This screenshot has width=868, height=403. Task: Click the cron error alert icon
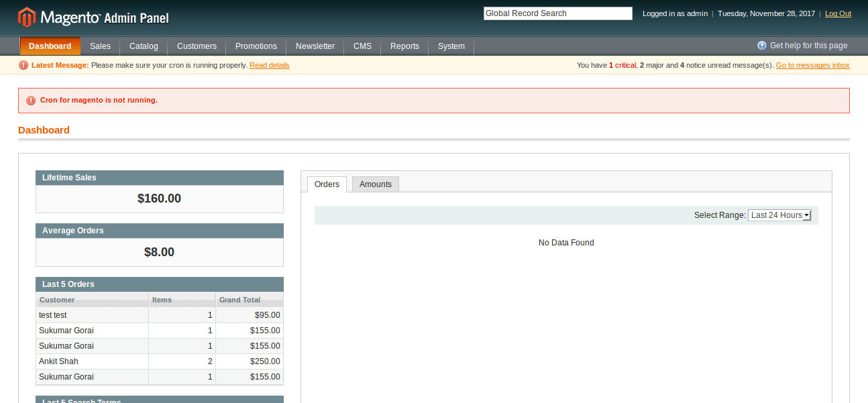pyautogui.click(x=31, y=101)
